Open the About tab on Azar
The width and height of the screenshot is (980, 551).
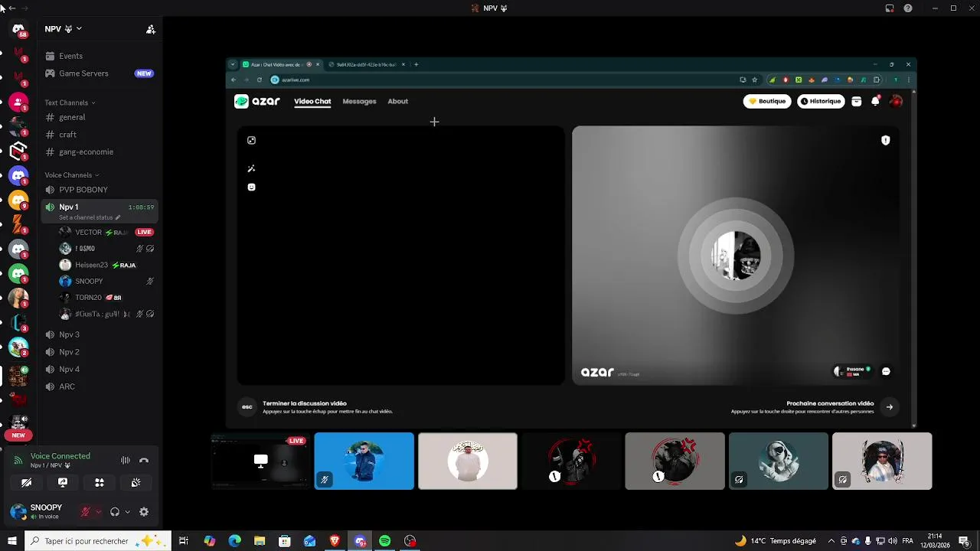[397, 101]
